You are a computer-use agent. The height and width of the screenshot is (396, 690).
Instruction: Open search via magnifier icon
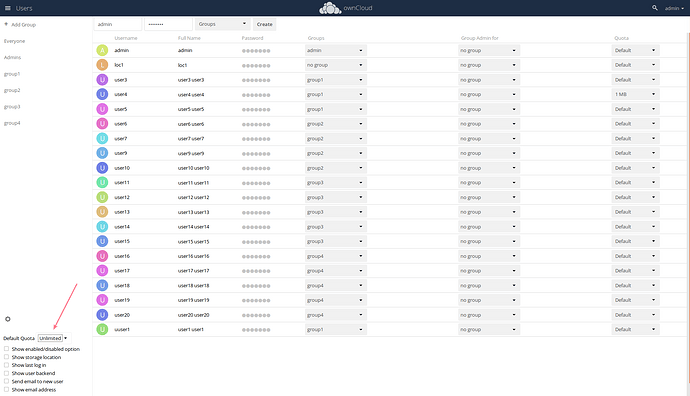[655, 8]
